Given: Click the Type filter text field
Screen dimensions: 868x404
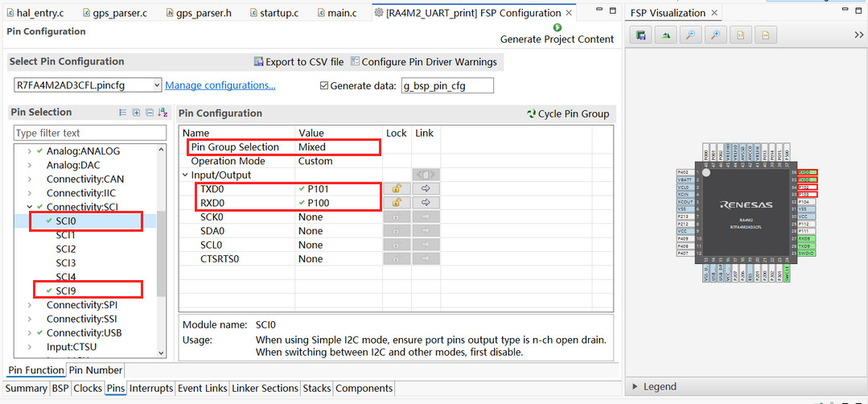Looking at the screenshot, I should (x=89, y=133).
